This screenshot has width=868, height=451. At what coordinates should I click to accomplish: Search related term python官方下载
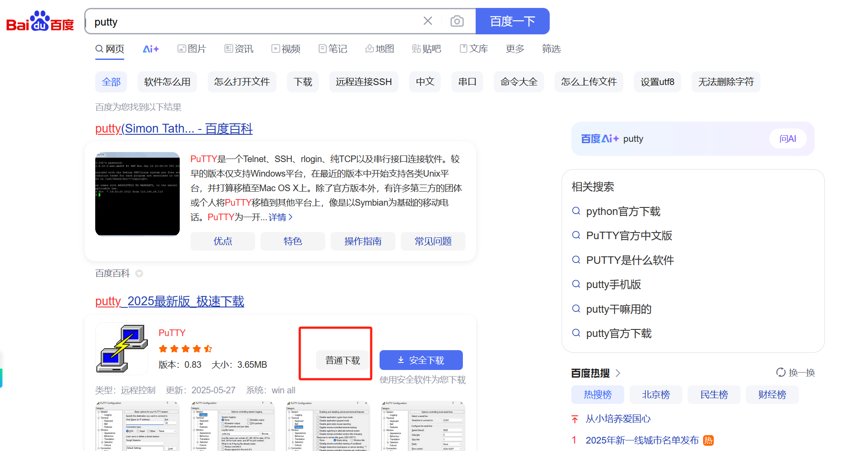(623, 211)
